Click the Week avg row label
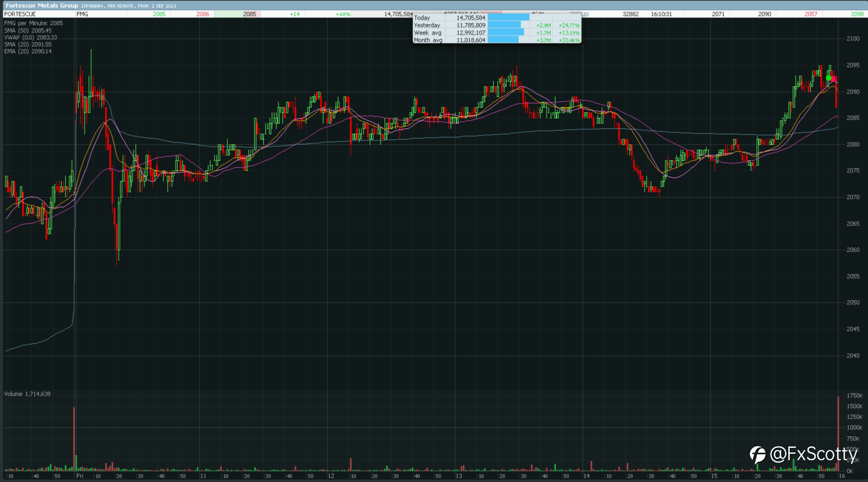This screenshot has height=482, width=868. tap(428, 32)
